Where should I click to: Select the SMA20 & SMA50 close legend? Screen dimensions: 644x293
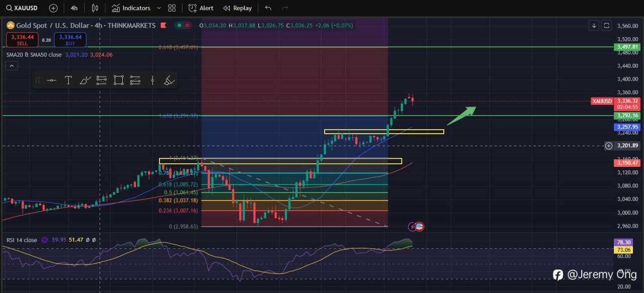tap(34, 55)
